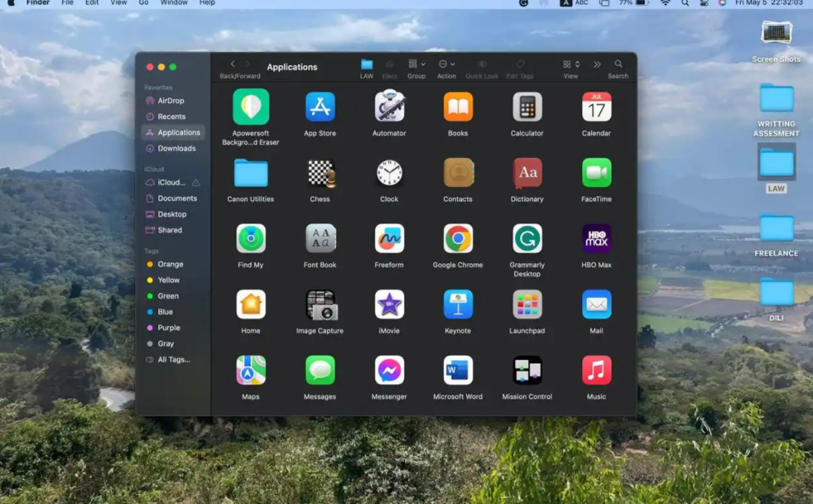
Task: Open Apowersoft Background Eraser app
Action: click(x=251, y=107)
